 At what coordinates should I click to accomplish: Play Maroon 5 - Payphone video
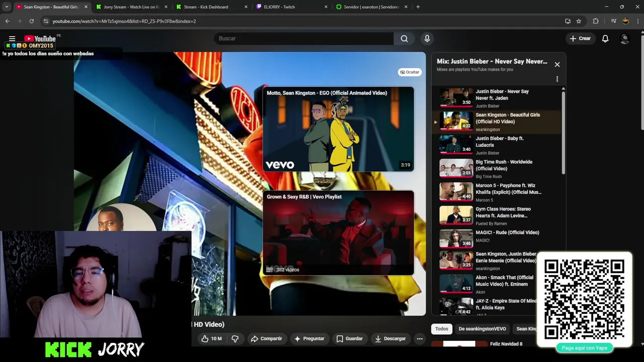497,192
